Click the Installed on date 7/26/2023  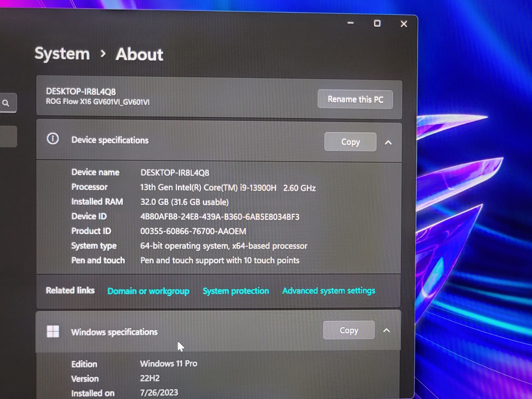(x=159, y=393)
